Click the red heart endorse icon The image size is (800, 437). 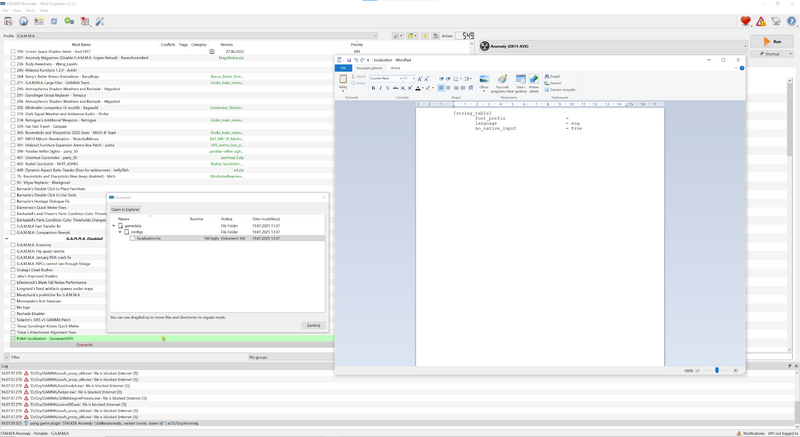tap(745, 21)
